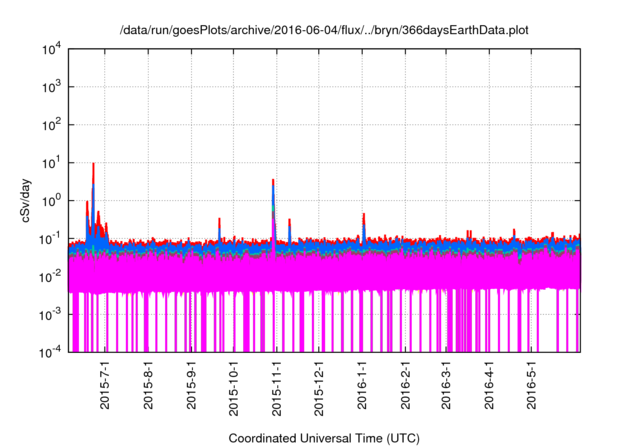Click the 2016-4-1 date tick label

coord(489,386)
